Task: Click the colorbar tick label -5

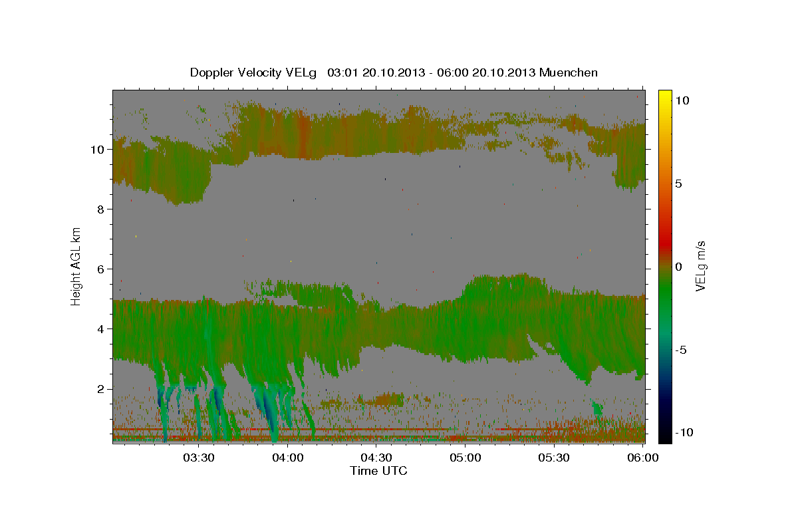Action: coord(681,350)
